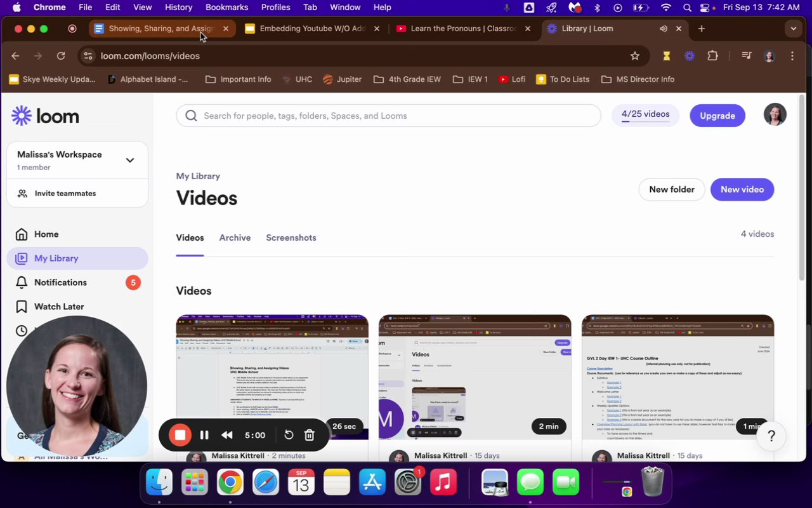Click the 4/25 videos usage pill
The height and width of the screenshot is (508, 812).
(645, 115)
